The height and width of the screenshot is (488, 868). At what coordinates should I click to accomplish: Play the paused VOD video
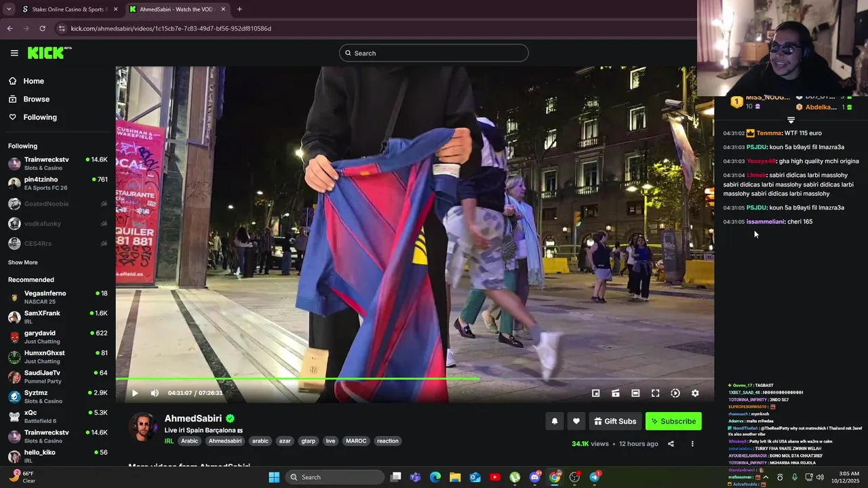pyautogui.click(x=135, y=393)
